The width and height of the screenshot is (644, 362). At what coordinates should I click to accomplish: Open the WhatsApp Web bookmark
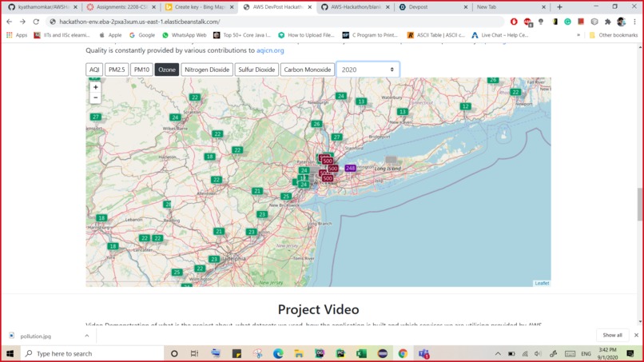184,35
